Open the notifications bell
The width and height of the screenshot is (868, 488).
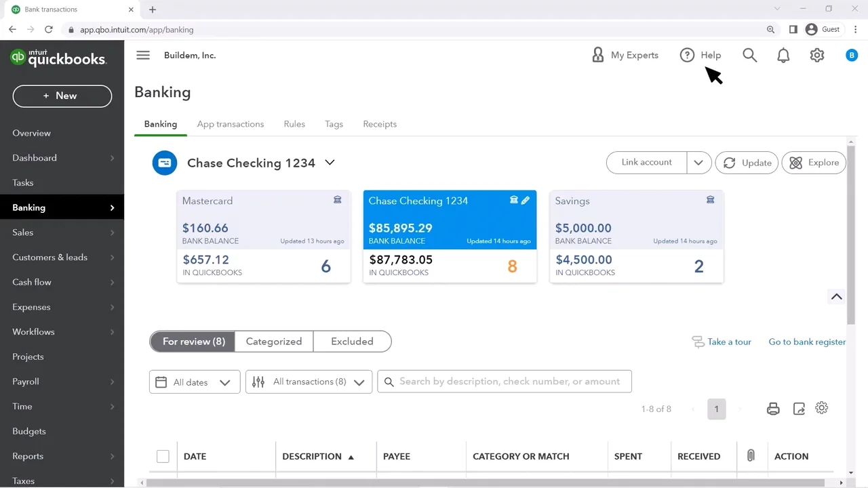(783, 55)
